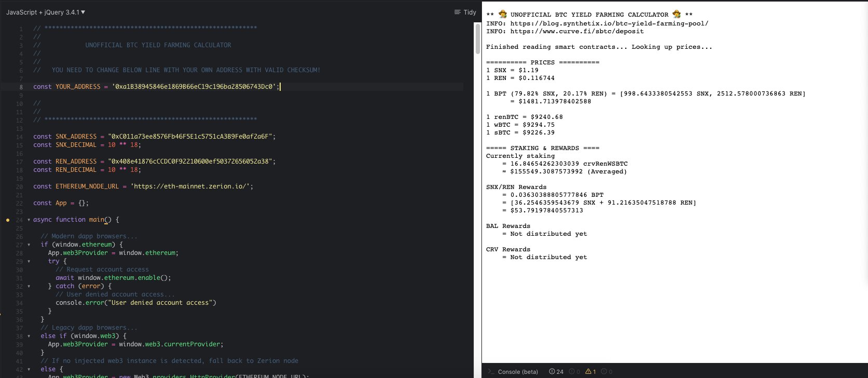Click the console.error 'User denied account access' line
The width and height of the screenshot is (868, 378).
[136, 303]
